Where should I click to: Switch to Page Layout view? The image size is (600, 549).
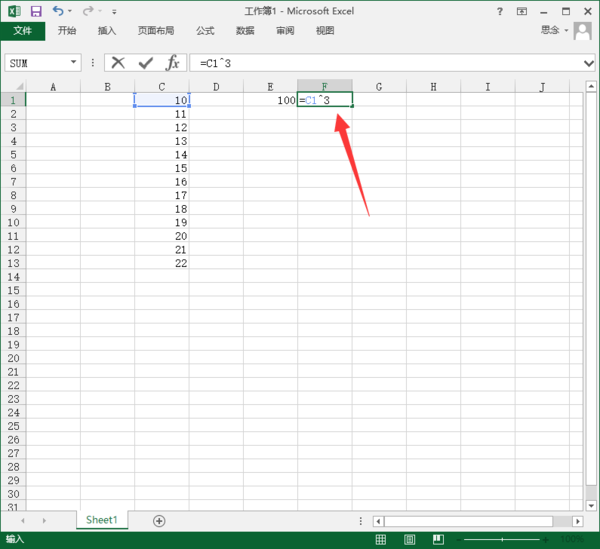click(x=408, y=539)
